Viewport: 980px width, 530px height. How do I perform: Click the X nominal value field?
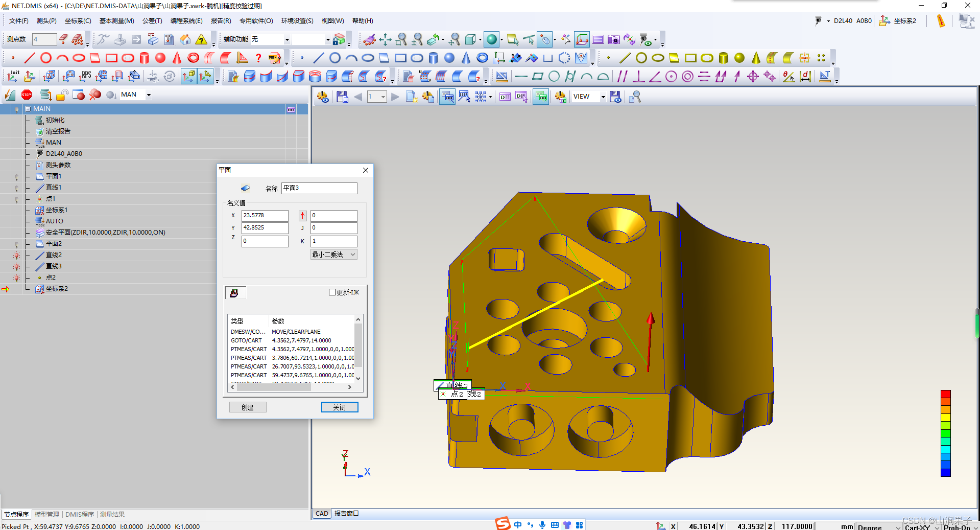(x=265, y=216)
